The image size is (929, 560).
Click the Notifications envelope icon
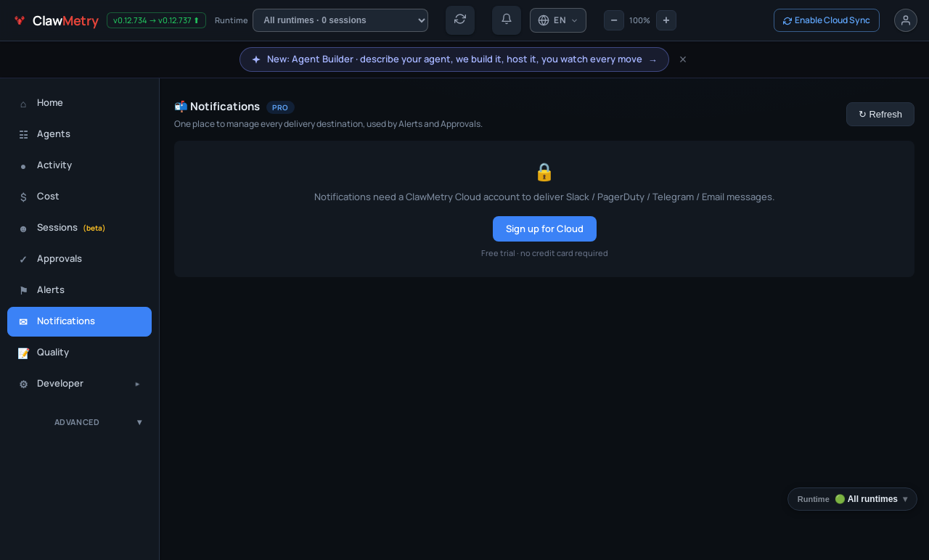(23, 322)
